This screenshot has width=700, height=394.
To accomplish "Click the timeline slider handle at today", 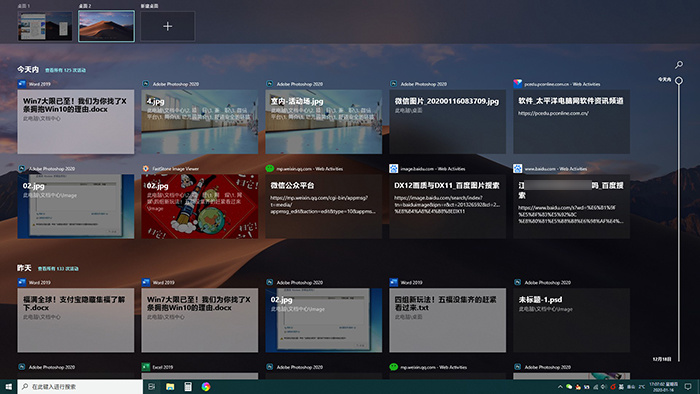I will click(679, 81).
